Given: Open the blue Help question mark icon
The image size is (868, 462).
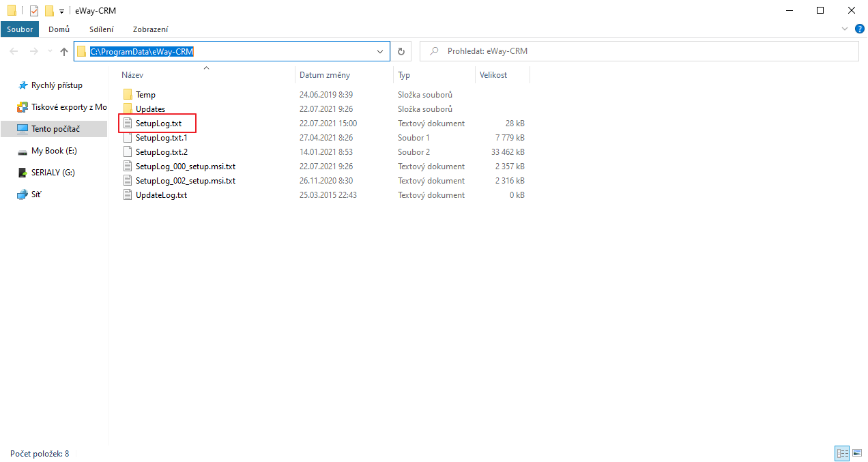Looking at the screenshot, I should (x=860, y=29).
